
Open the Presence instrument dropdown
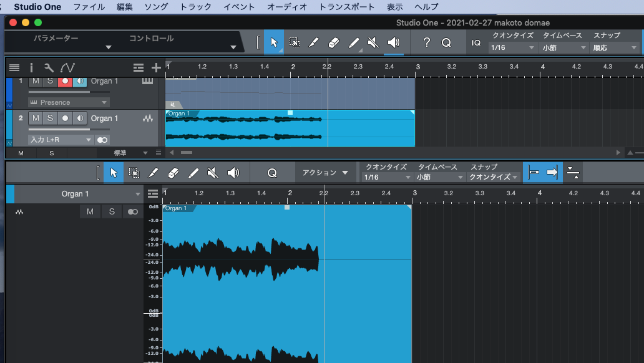coord(69,102)
